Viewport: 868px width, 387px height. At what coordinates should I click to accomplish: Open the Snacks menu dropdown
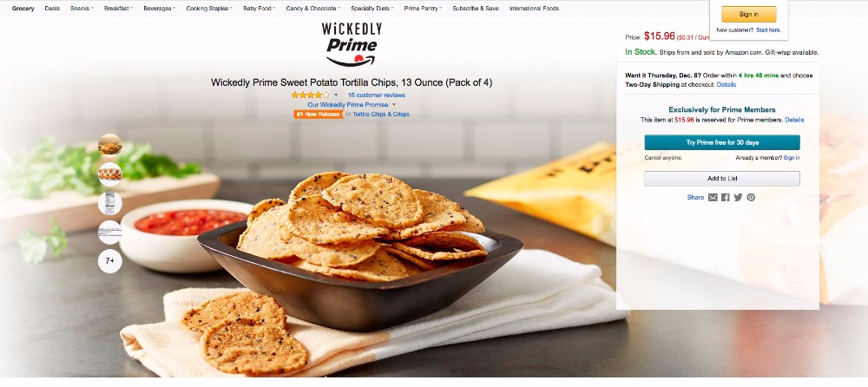[x=82, y=9]
